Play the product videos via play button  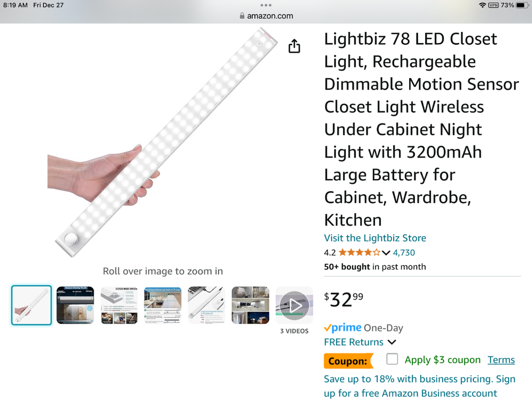(x=294, y=304)
